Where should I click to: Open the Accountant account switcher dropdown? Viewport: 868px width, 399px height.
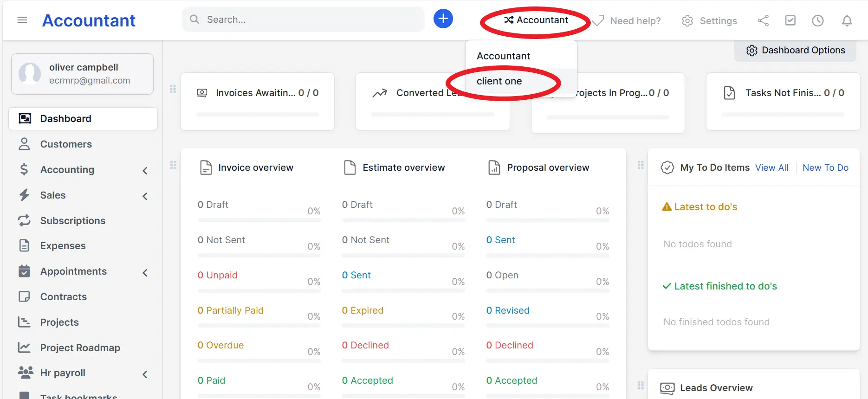(x=536, y=20)
